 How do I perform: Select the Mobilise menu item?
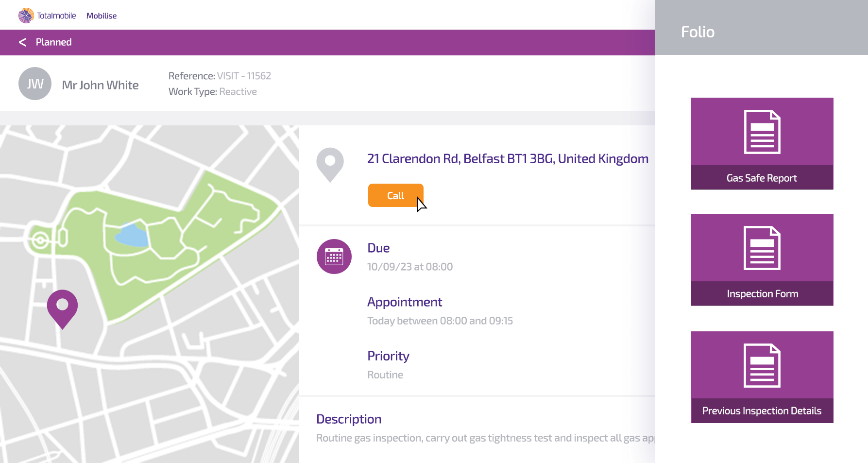point(102,16)
